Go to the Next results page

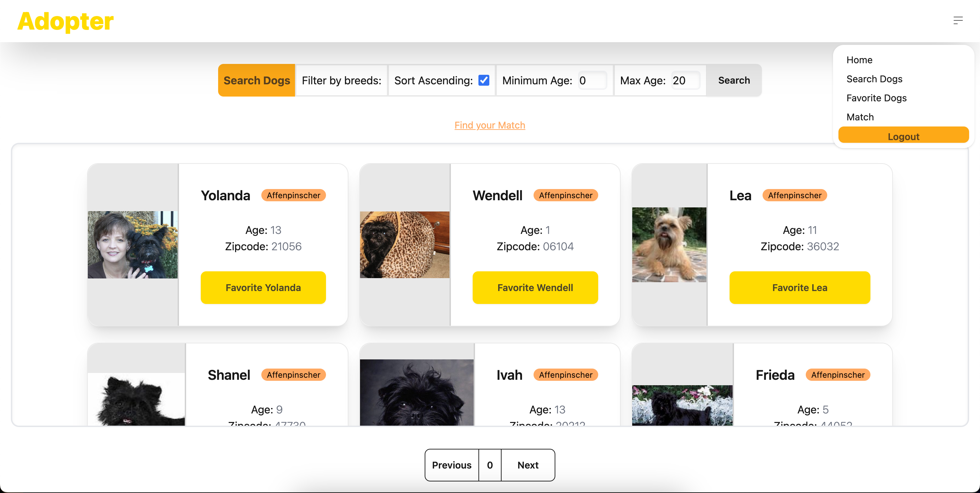(x=528, y=465)
